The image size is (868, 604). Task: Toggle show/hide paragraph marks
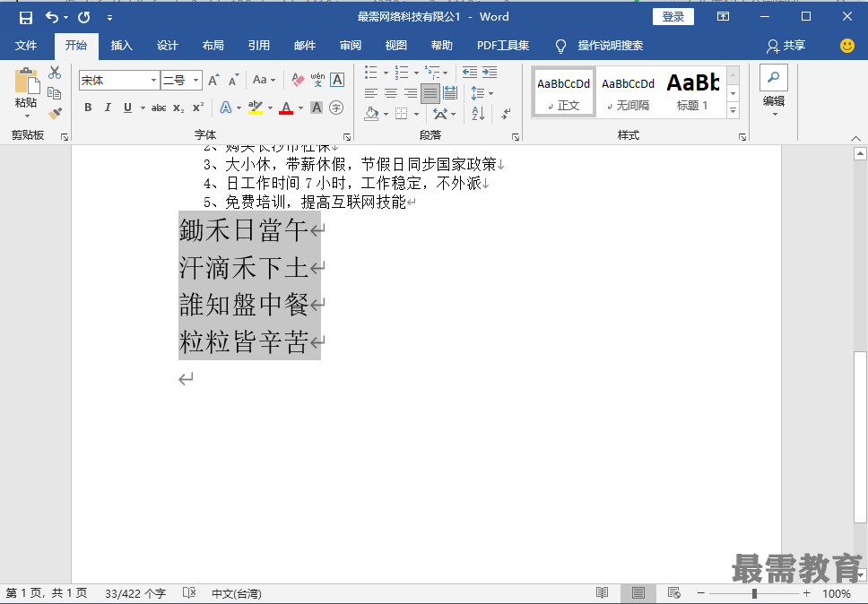pos(506,114)
